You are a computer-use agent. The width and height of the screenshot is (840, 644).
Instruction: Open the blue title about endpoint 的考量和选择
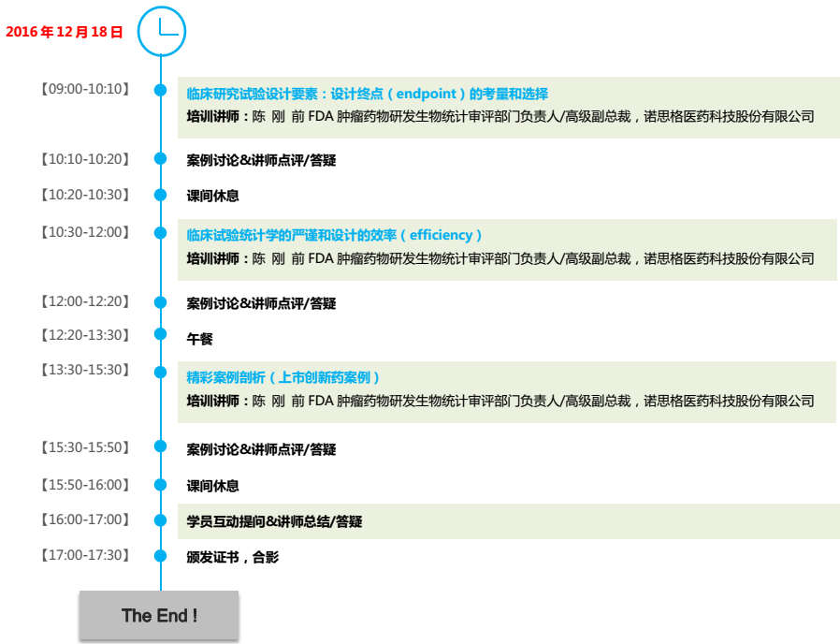tap(367, 94)
